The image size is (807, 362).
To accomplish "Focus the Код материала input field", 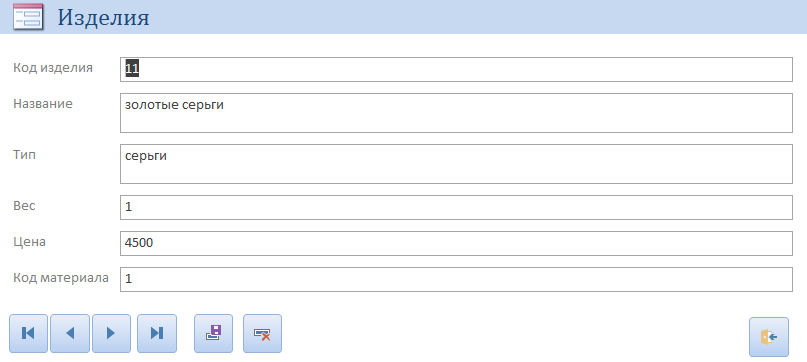I will [x=456, y=279].
